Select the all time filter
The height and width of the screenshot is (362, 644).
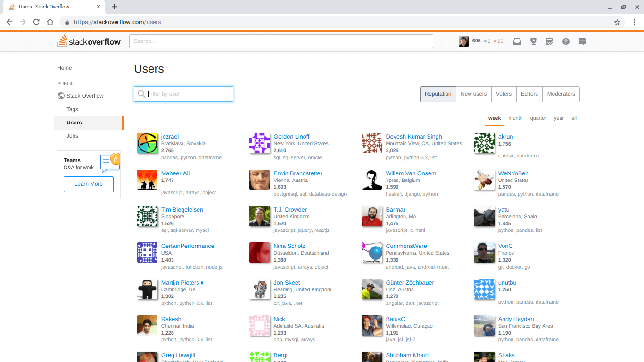click(x=574, y=118)
